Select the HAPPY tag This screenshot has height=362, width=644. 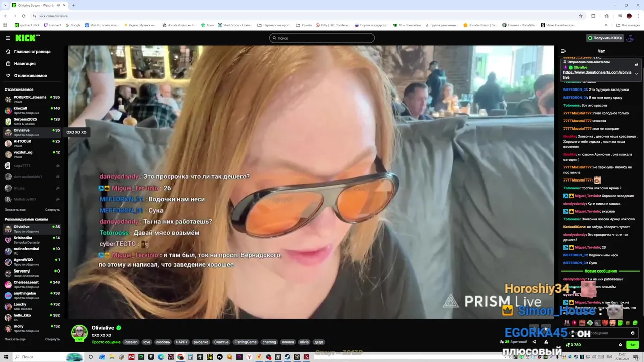(x=182, y=342)
